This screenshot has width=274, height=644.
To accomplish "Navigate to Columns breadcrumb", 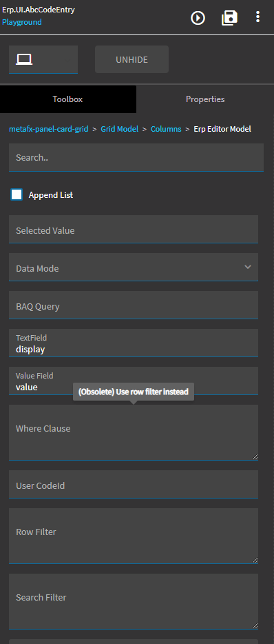I will coord(166,129).
